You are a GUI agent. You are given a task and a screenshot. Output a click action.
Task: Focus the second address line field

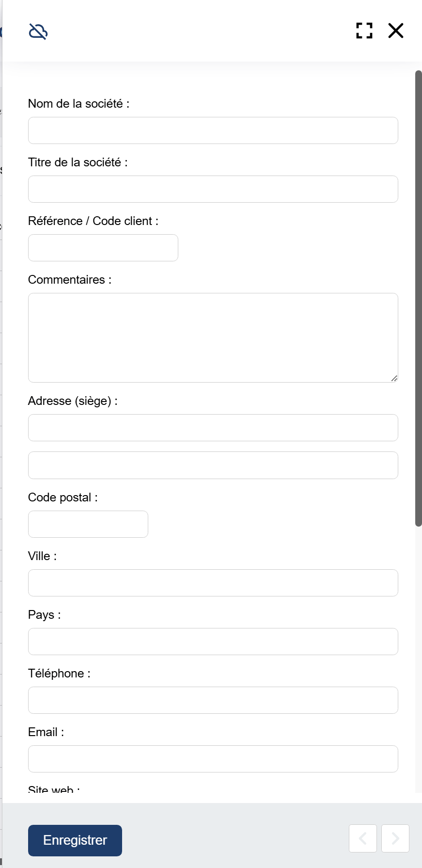213,466
